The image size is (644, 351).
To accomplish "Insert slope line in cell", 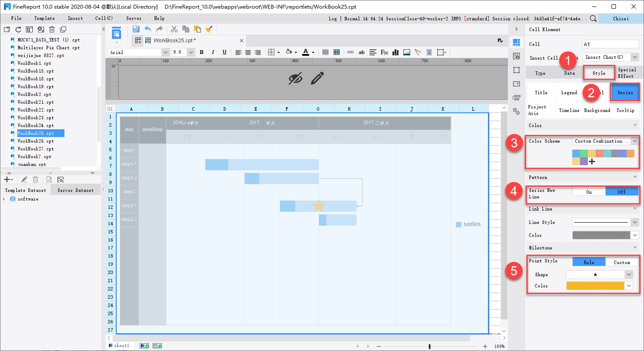I will point(418,52).
